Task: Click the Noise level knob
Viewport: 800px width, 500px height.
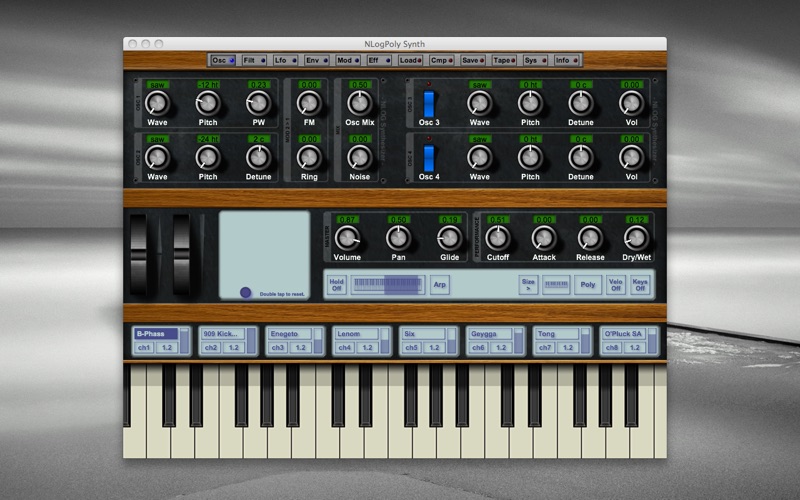Action: click(x=359, y=157)
